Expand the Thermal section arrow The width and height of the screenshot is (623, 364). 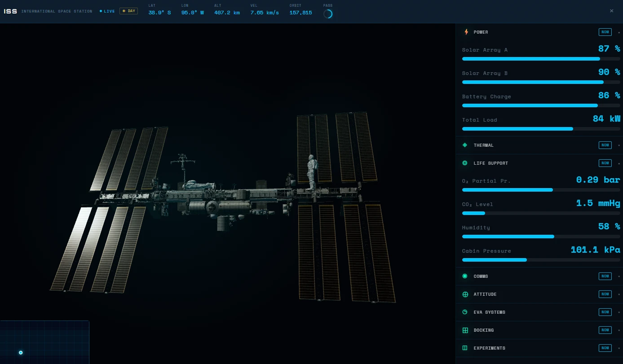point(619,145)
